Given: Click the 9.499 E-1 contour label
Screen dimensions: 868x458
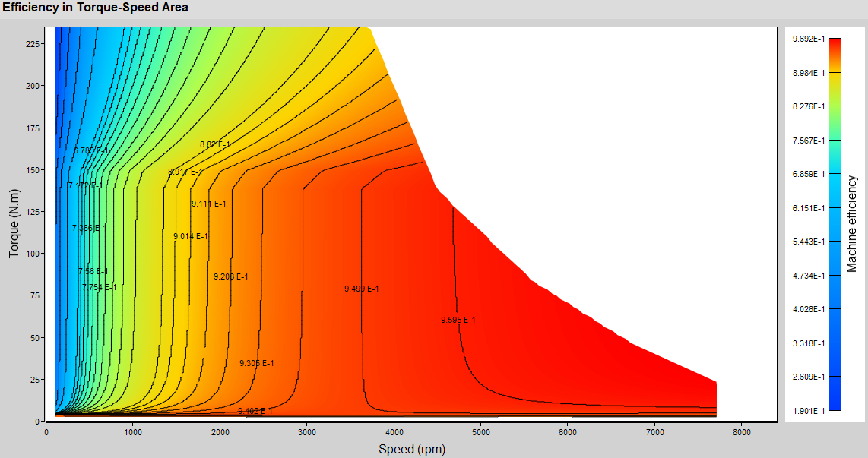Looking at the screenshot, I should tap(361, 289).
